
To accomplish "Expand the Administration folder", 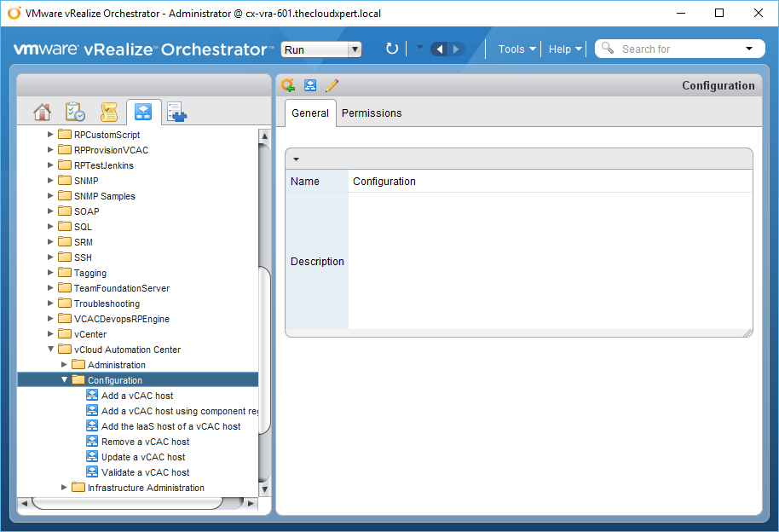I will coord(64,365).
